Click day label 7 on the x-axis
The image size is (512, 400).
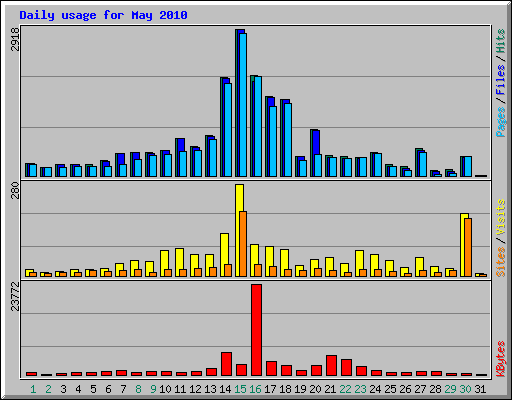pyautogui.click(x=123, y=389)
